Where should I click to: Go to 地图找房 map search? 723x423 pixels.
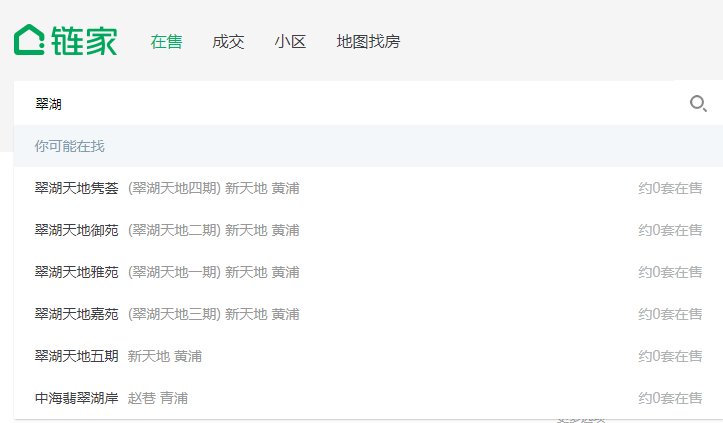coord(368,42)
